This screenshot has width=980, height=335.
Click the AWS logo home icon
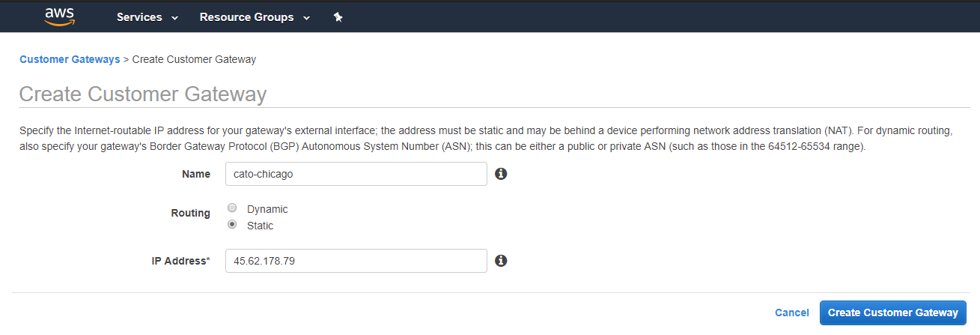click(58, 16)
